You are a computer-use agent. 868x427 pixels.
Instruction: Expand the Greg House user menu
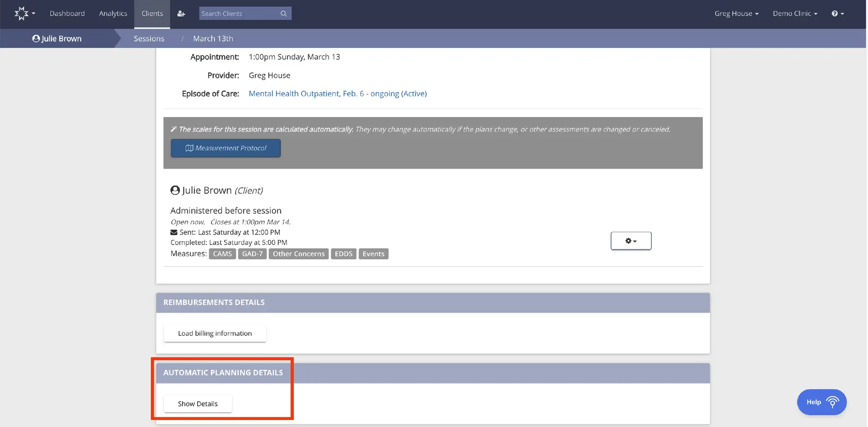(736, 14)
